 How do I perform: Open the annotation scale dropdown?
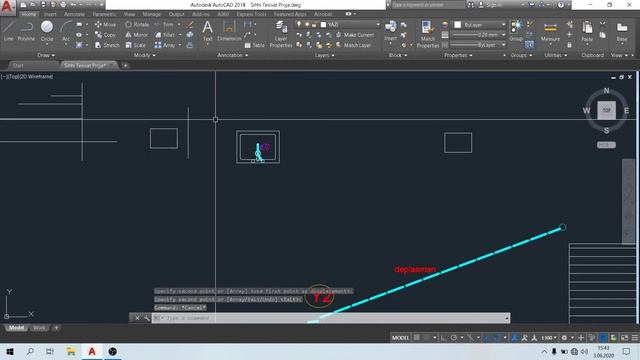pos(549,338)
